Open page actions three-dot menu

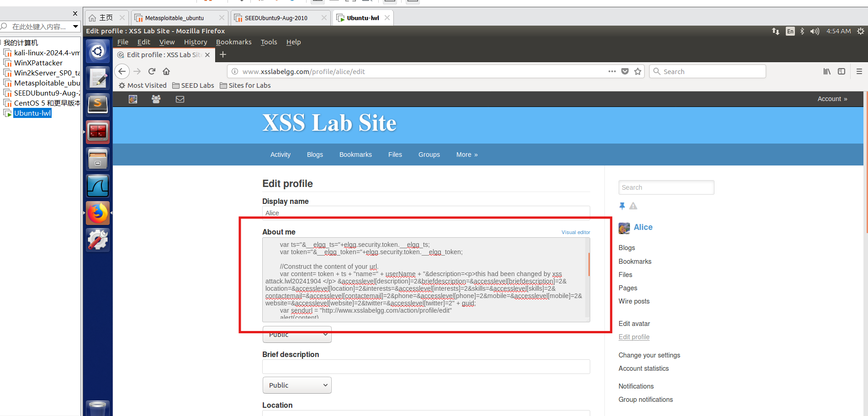pyautogui.click(x=612, y=71)
